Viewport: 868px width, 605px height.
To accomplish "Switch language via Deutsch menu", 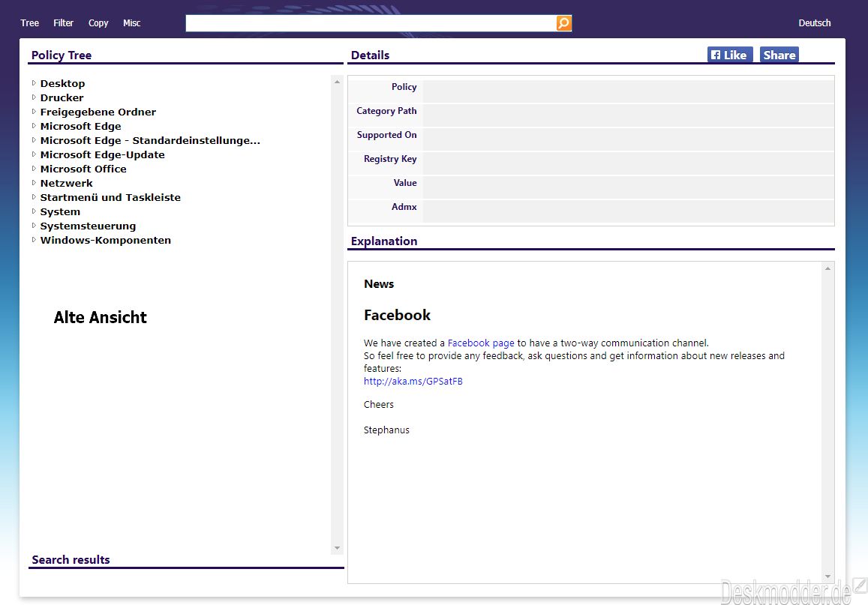I will tap(814, 23).
